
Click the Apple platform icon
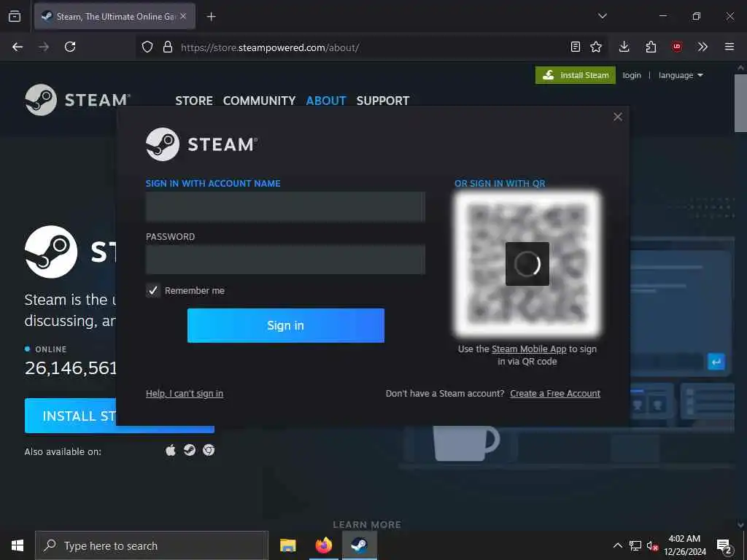coord(171,450)
